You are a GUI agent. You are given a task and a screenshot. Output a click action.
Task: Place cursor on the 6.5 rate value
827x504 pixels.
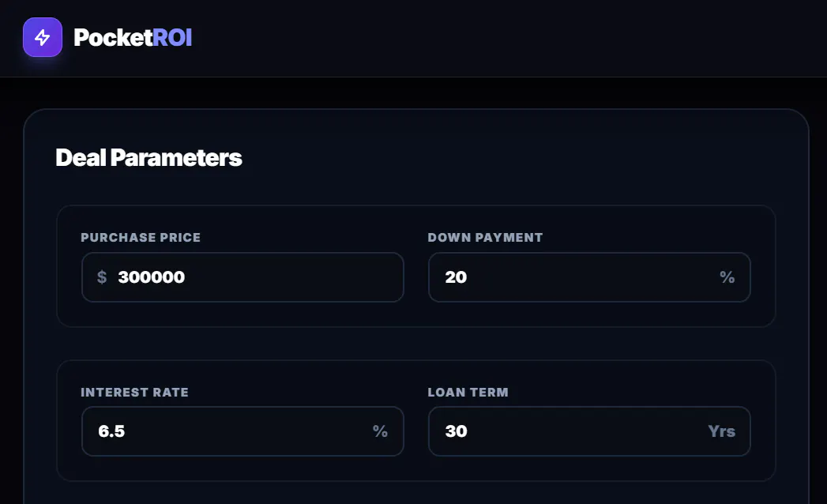point(111,431)
